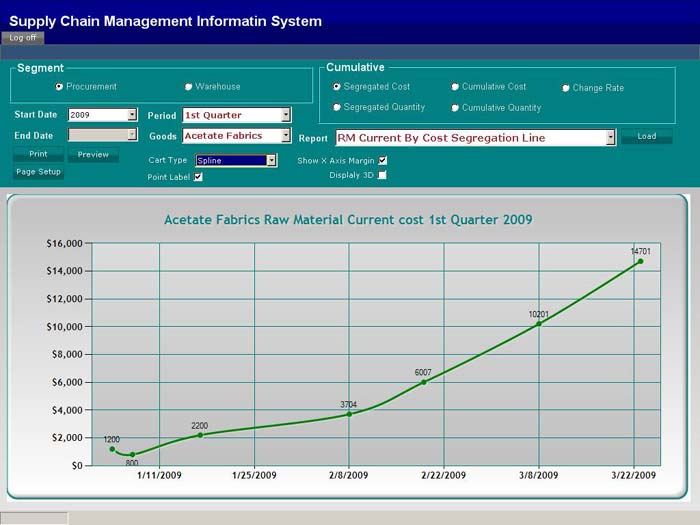Screen dimensions: 700x525
Task: Select the Segregated Quantity radio button
Action: tap(337, 107)
